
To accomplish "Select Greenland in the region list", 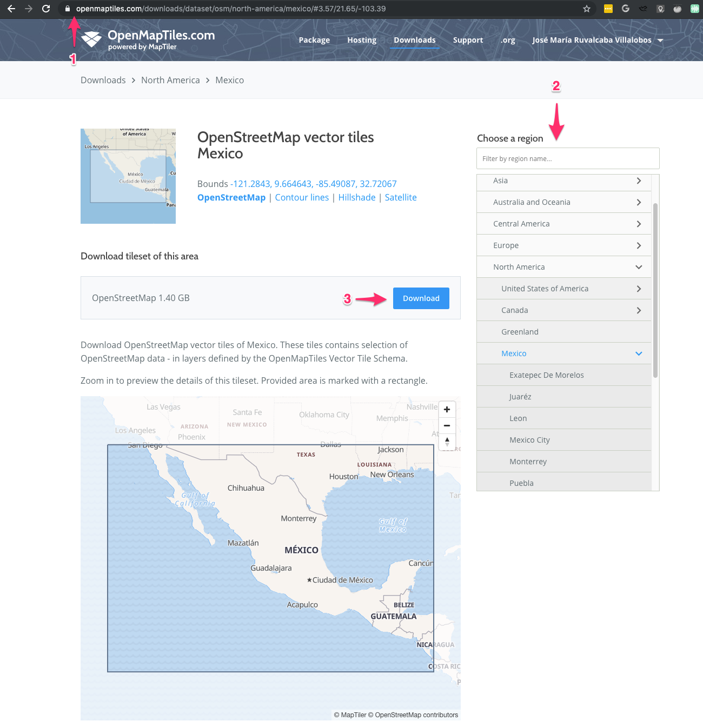I will [564, 332].
